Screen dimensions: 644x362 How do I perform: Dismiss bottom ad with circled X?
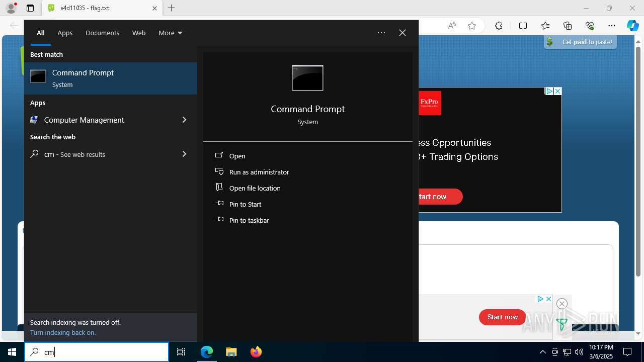click(562, 304)
